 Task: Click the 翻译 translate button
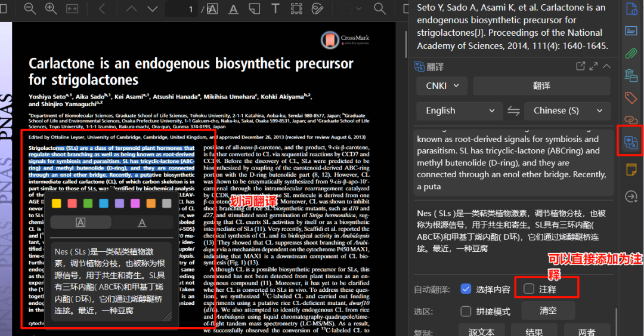point(541,86)
